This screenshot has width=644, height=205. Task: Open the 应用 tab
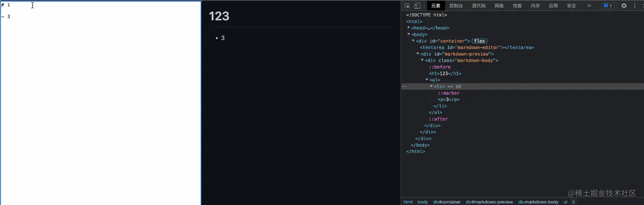click(553, 6)
